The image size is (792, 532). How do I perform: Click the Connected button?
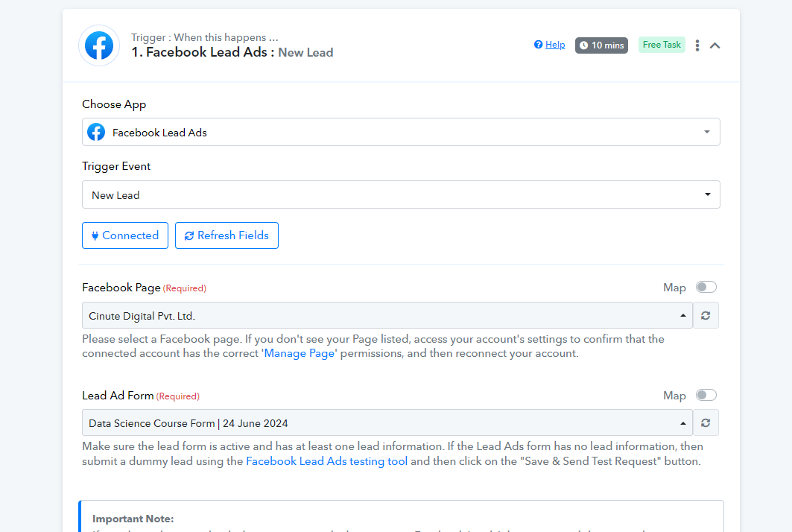[x=125, y=235]
